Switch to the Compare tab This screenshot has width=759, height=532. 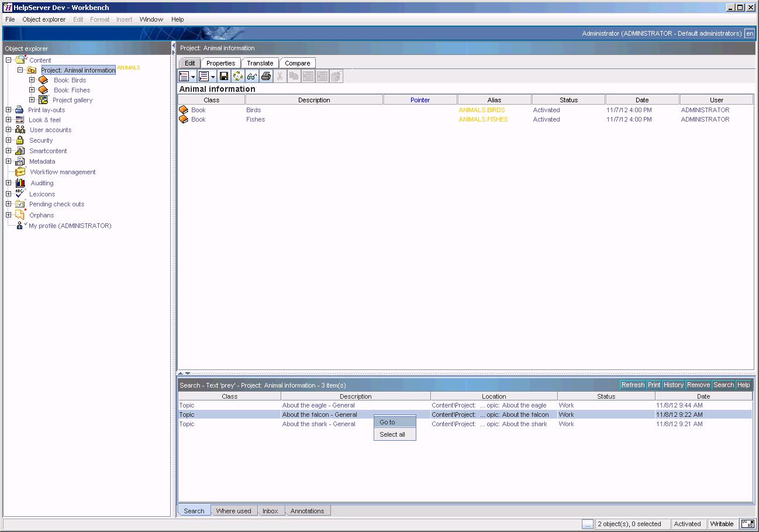[297, 63]
